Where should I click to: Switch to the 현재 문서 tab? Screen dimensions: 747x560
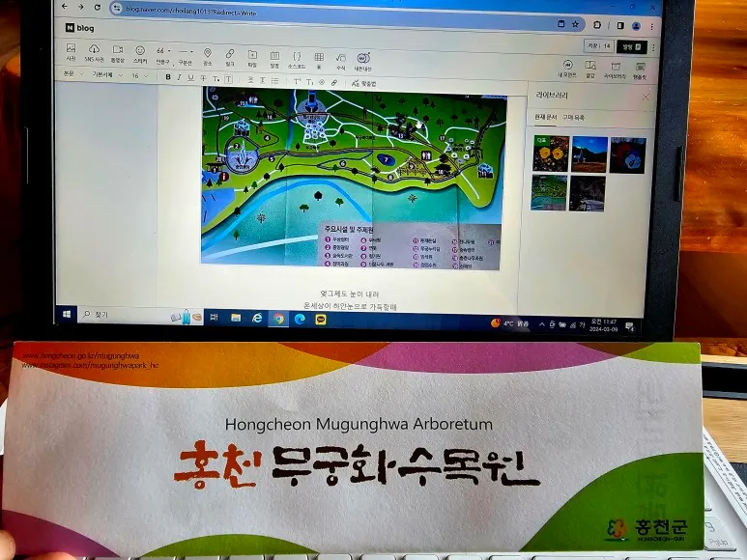[x=546, y=117]
